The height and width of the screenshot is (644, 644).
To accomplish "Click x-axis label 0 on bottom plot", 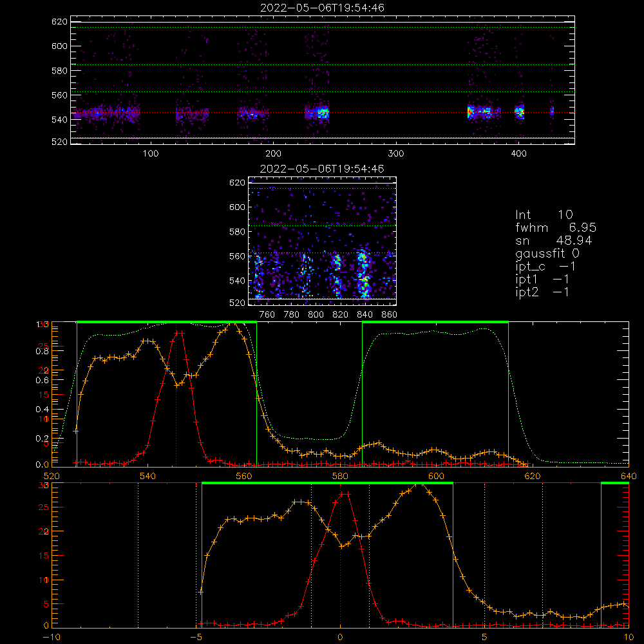I will click(x=340, y=638).
